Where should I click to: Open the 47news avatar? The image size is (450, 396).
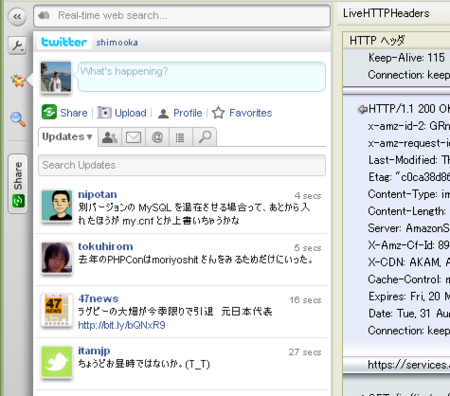57,310
